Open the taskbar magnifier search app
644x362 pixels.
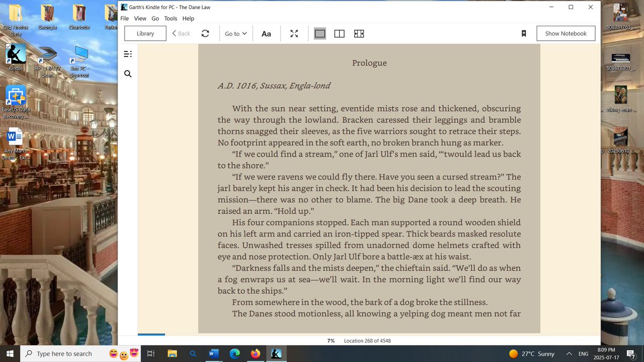pos(193,353)
